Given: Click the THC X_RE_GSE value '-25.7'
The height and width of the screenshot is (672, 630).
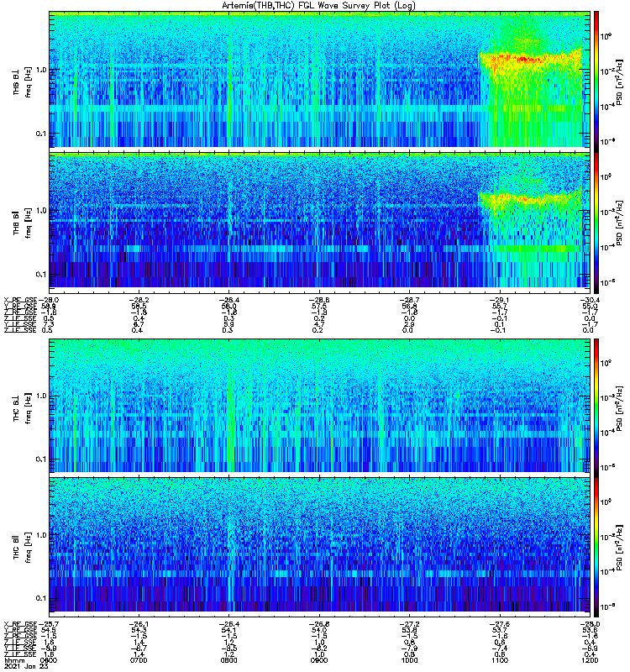Looking at the screenshot, I should pyautogui.click(x=48, y=624).
